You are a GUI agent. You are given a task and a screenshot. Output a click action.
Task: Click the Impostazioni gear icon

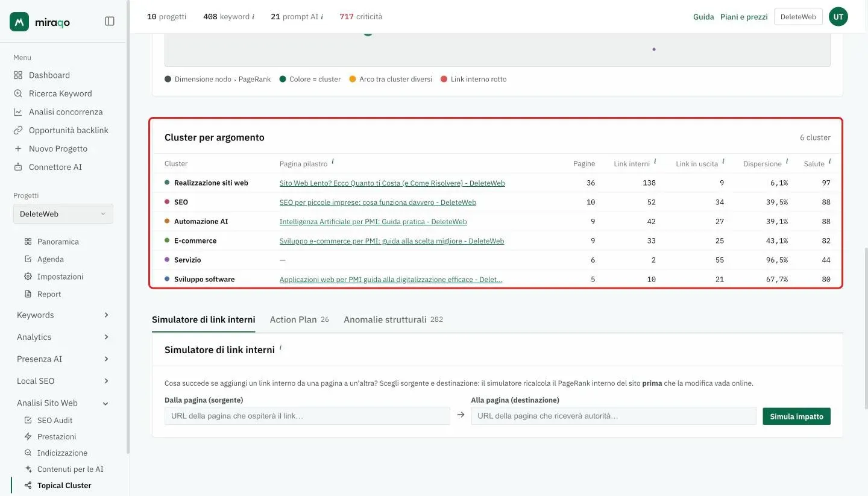point(28,277)
